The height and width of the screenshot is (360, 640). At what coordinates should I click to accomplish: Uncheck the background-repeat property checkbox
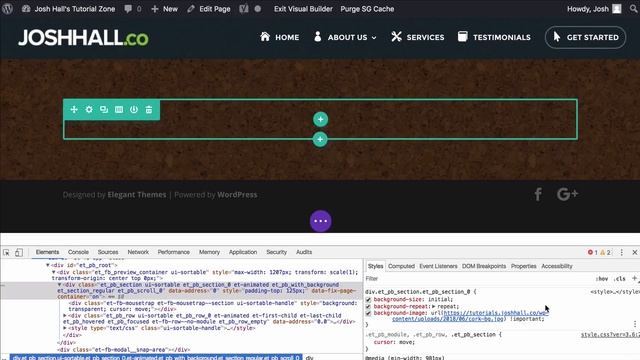tap(368, 307)
